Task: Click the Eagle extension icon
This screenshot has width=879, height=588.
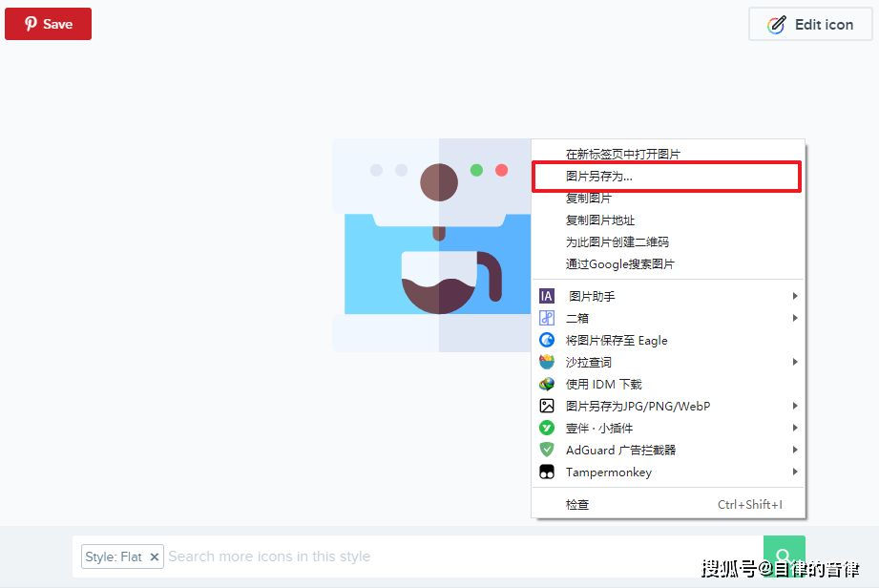Action: pyautogui.click(x=547, y=340)
